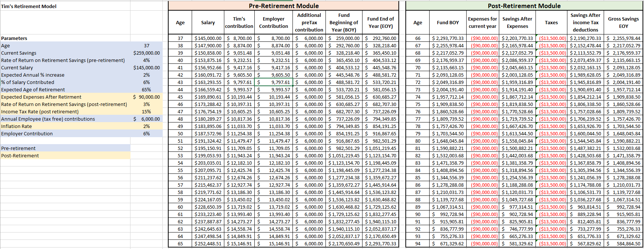The width and height of the screenshot is (644, 249).
Task: Click the Salary column header
Action: 208,22
